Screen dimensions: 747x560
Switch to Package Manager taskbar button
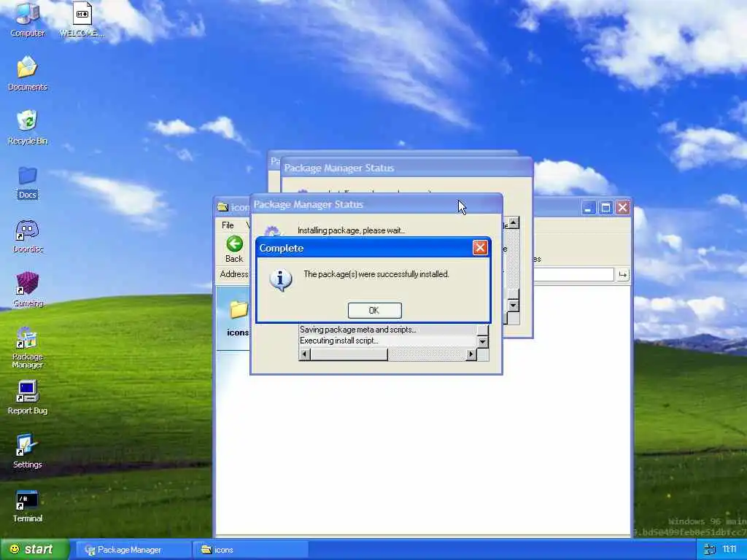[133, 550]
